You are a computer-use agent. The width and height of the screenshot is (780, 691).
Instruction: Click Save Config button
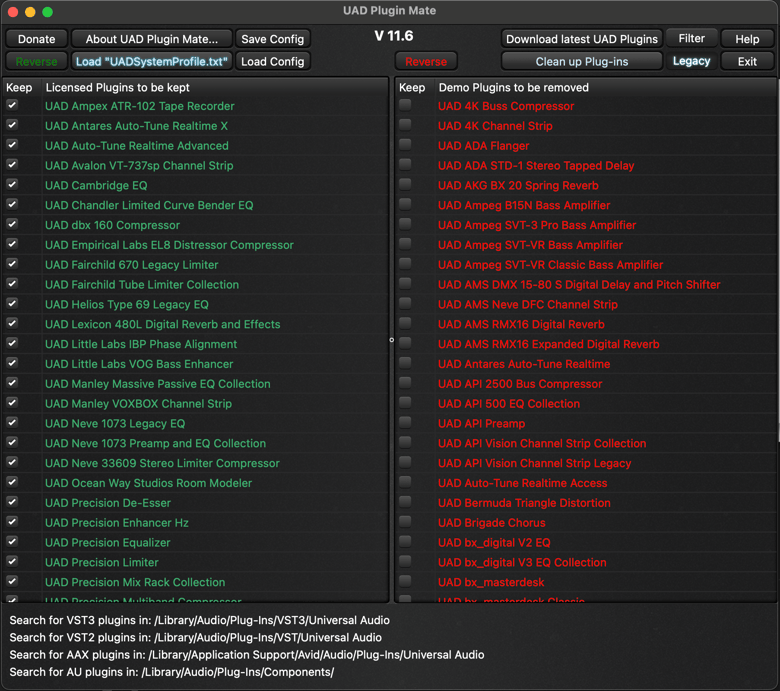coord(272,39)
